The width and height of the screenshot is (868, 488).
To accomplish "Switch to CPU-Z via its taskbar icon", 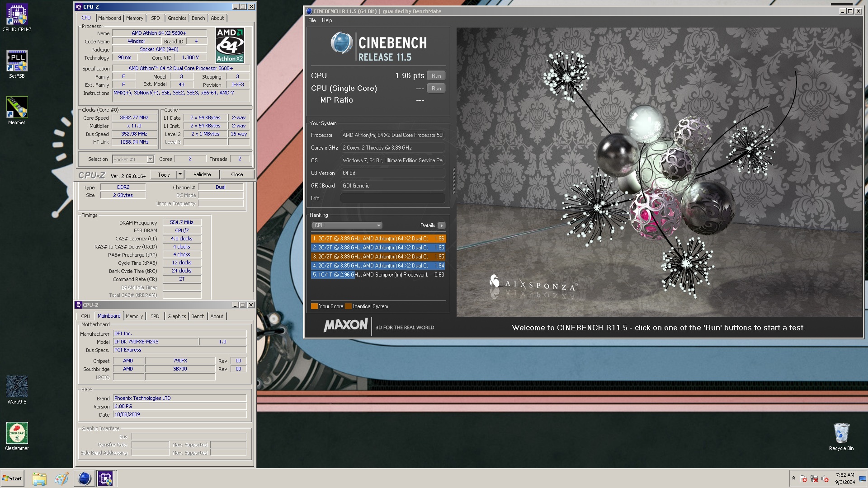I will 105,479.
